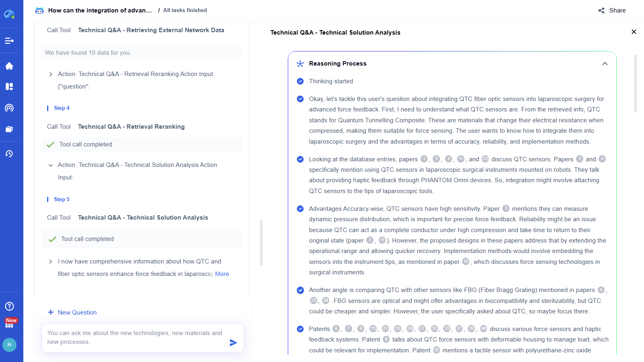Viewport: 644px width, 362px height.
Task: Open the Home page from the sidebar
Action: point(10,66)
